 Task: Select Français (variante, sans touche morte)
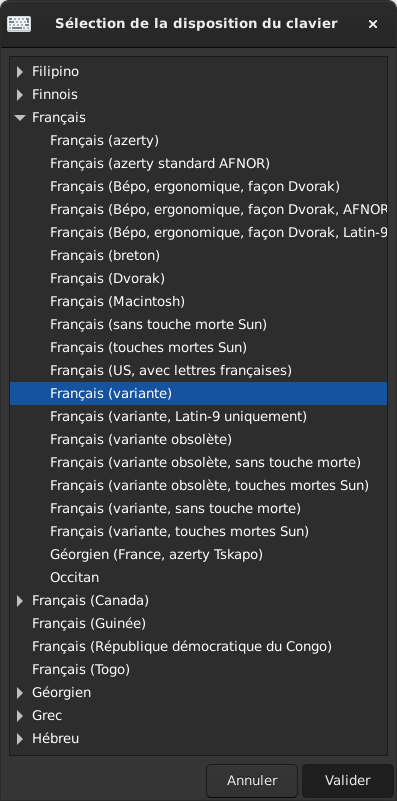tap(198, 508)
